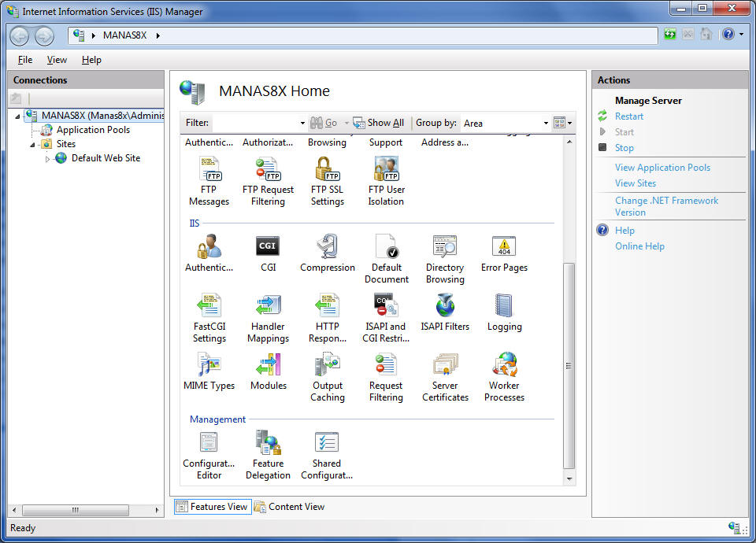
Task: Switch to the Content View tab
Action: [289, 507]
